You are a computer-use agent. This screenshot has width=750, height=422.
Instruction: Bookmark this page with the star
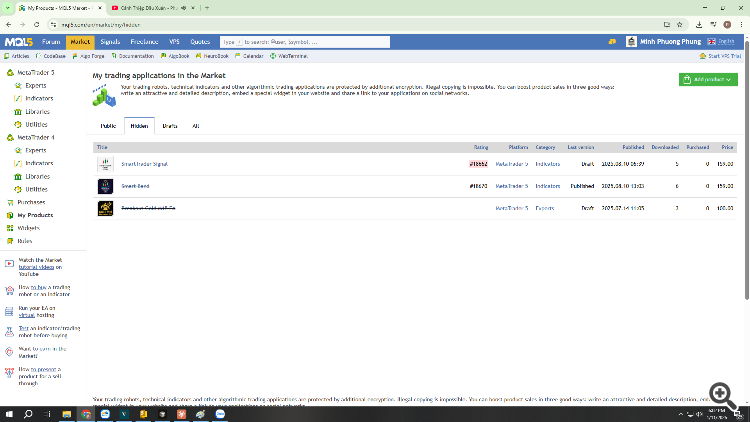coord(680,24)
